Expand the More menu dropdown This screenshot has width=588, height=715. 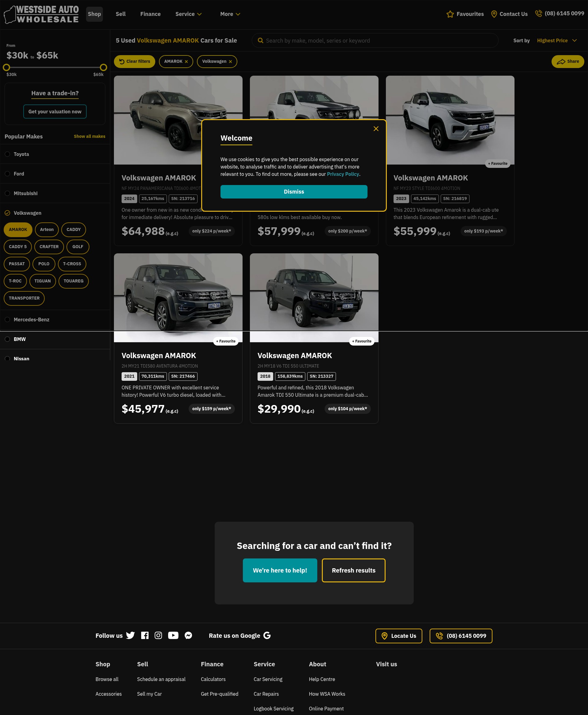click(x=230, y=14)
